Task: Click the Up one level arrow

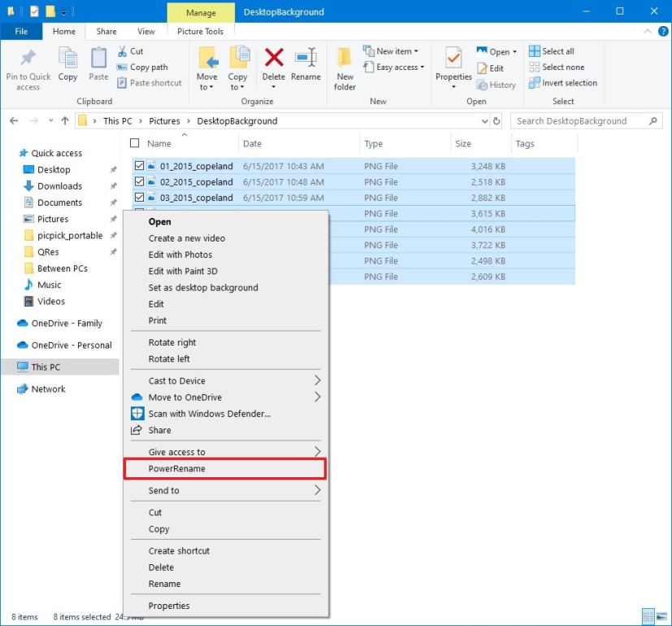Action: click(65, 121)
